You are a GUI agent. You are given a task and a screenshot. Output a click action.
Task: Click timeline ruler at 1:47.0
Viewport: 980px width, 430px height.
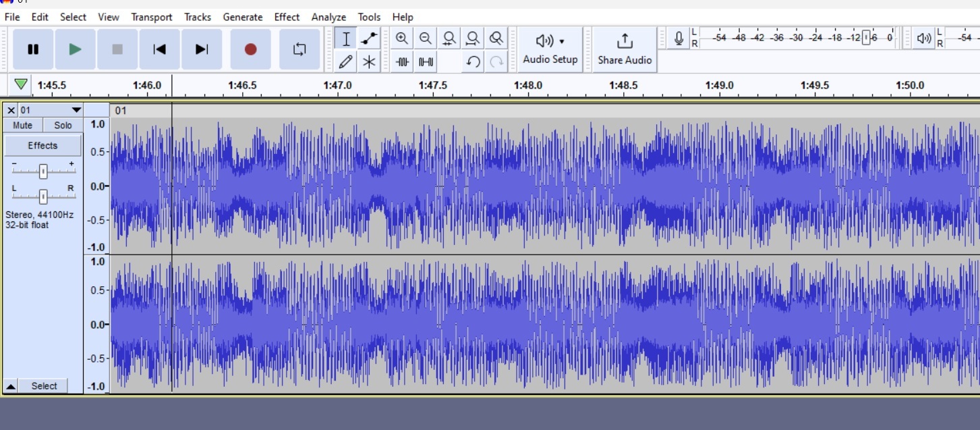[x=337, y=86]
